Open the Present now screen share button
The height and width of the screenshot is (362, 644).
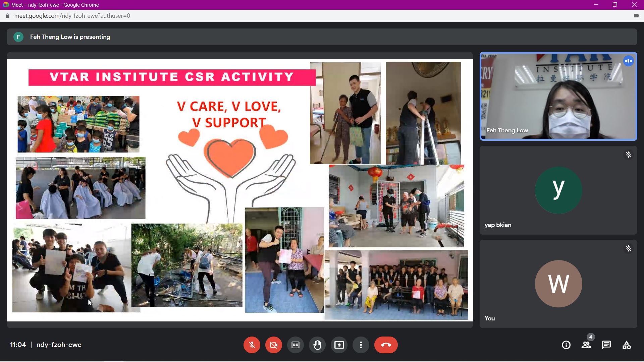(x=339, y=345)
